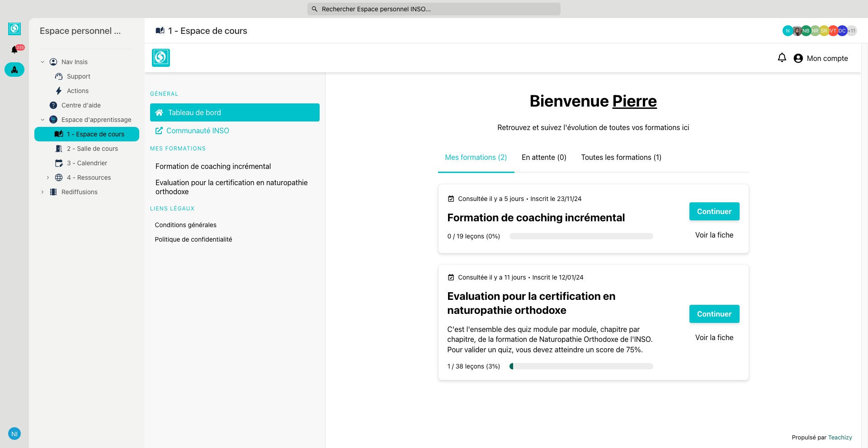The height and width of the screenshot is (448, 868).
Task: Select Tableau de bord menu item
Action: pyautogui.click(x=235, y=112)
